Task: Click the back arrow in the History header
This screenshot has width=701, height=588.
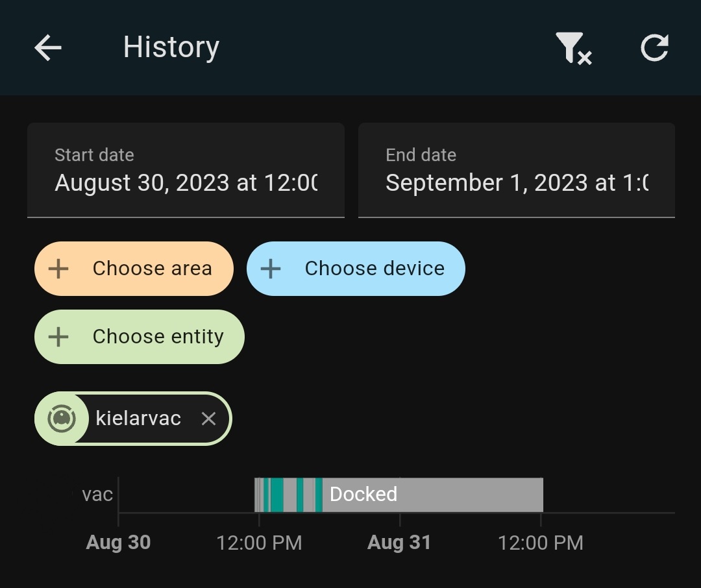Action: (x=47, y=47)
